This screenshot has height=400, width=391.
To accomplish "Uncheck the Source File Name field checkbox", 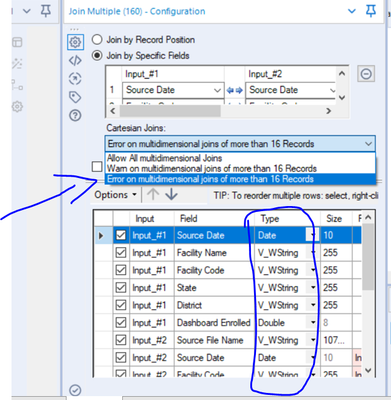I will click(x=121, y=340).
